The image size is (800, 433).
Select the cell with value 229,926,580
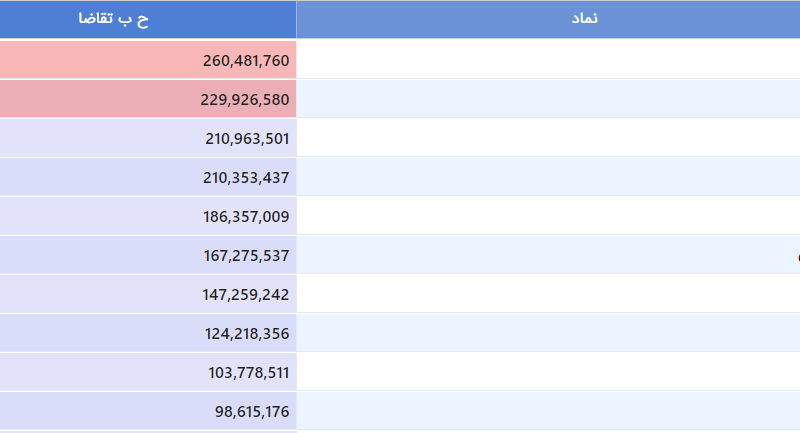coord(148,99)
